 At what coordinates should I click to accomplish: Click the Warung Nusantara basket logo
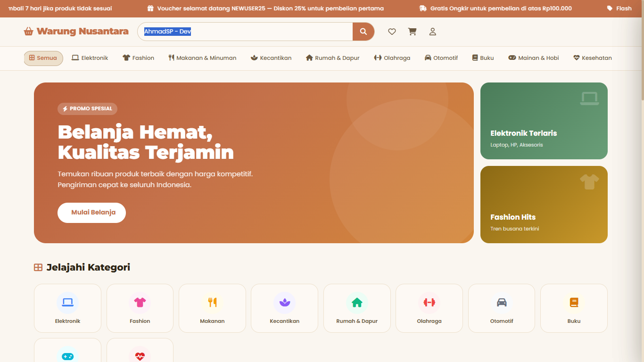[x=28, y=32]
